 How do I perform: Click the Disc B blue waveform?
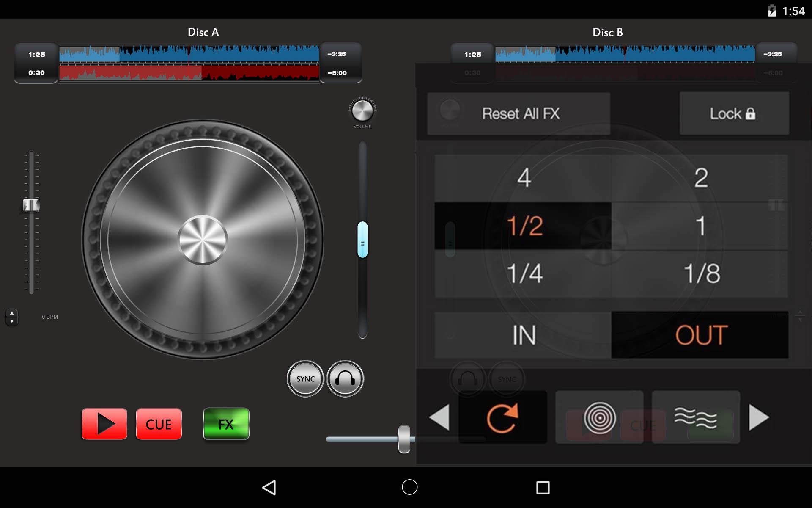coord(625,54)
